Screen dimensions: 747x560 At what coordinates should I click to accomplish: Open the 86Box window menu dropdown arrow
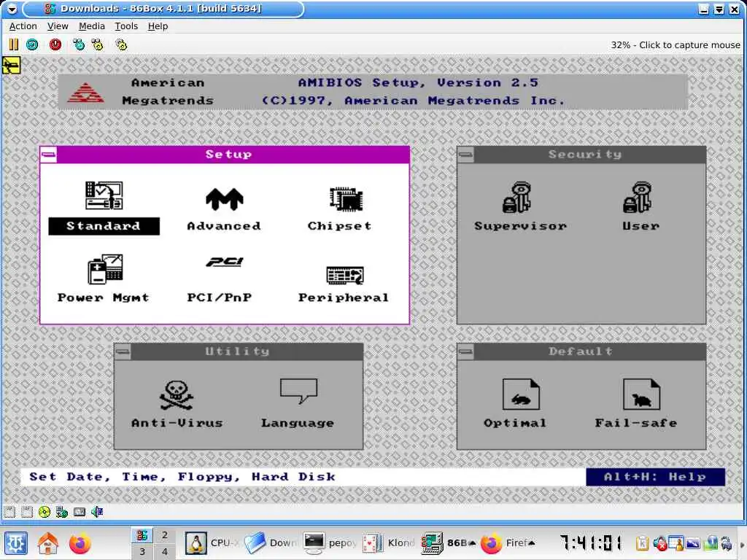coord(12,9)
